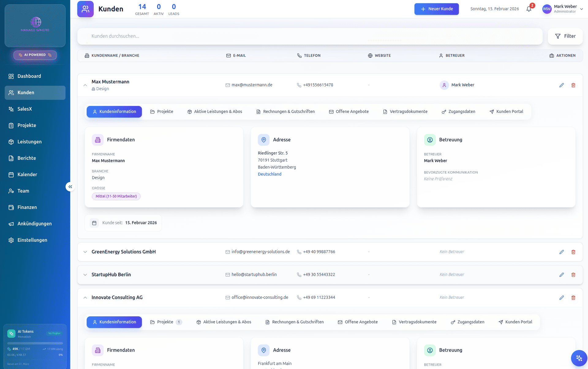Delete GreenEnergy Solutions GmbH via trash icon
The image size is (588, 369).
(x=573, y=252)
